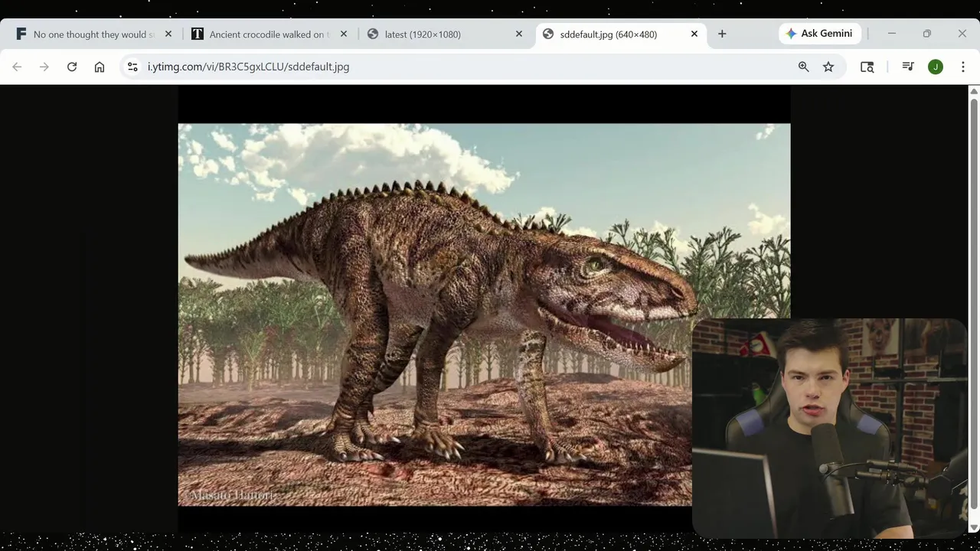
Task: Click the zoom magnifier icon in address bar
Action: (x=804, y=67)
